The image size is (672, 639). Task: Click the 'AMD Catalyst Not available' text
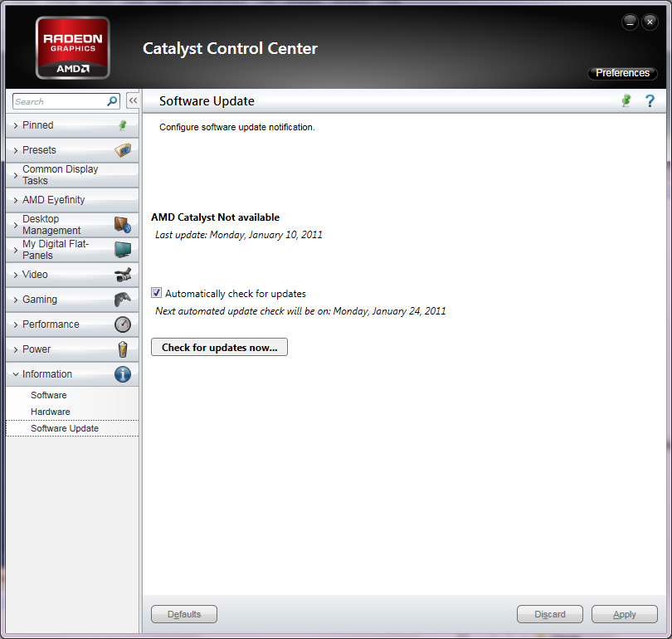[x=215, y=217]
